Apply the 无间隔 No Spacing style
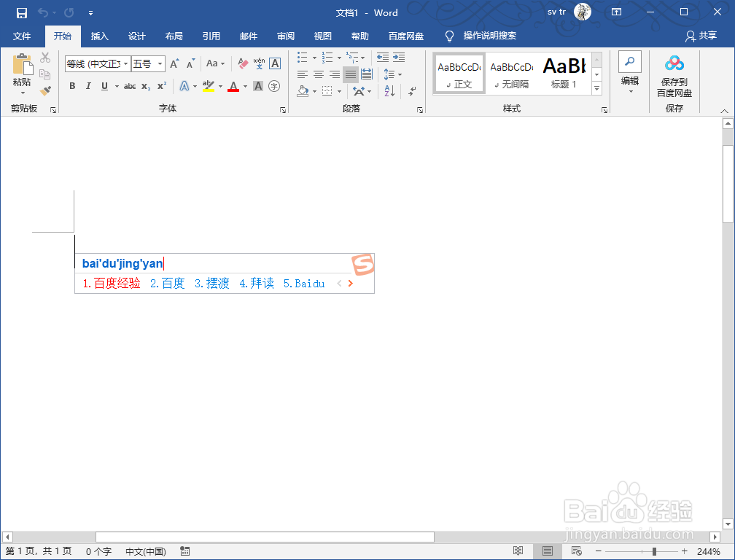735x560 pixels. point(511,74)
